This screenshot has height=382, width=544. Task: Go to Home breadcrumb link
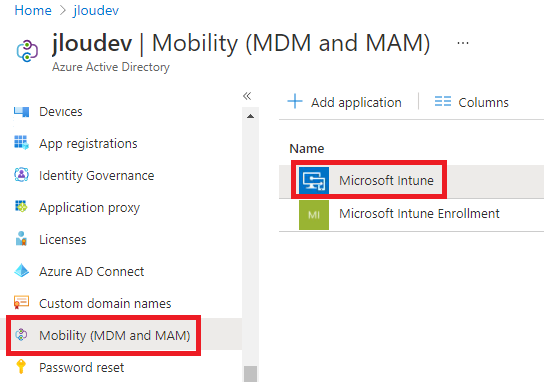pos(33,10)
